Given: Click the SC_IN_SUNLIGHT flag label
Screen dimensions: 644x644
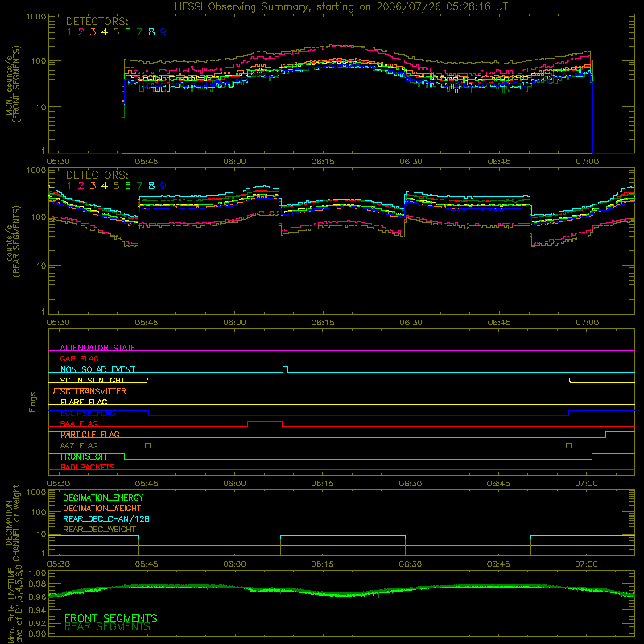Looking at the screenshot, I should coord(93,380).
